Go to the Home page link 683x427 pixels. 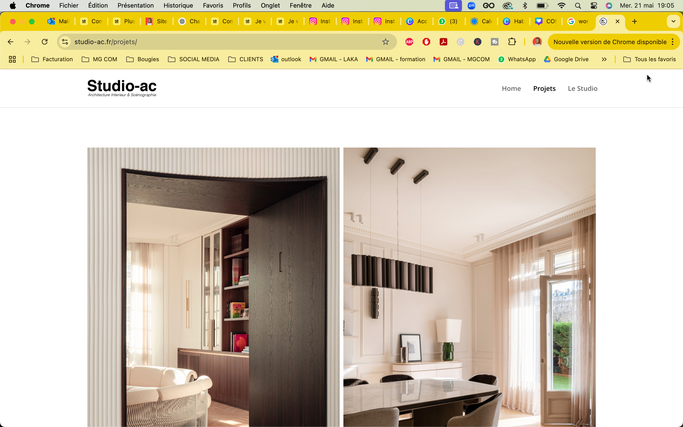pyautogui.click(x=511, y=88)
